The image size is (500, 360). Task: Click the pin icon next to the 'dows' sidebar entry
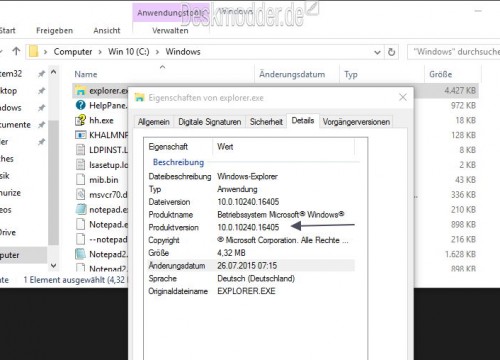(x=41, y=107)
